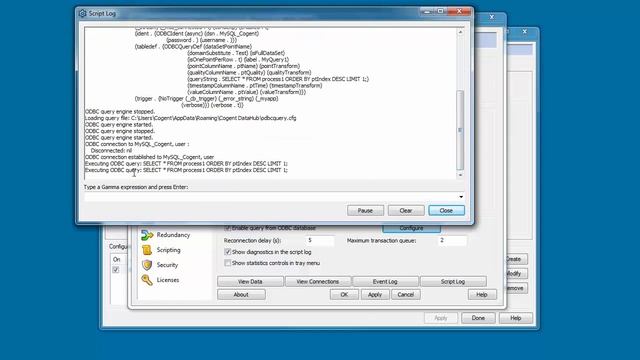Open the Licenses key icon
Screen dimensions: 640x360
[147, 280]
